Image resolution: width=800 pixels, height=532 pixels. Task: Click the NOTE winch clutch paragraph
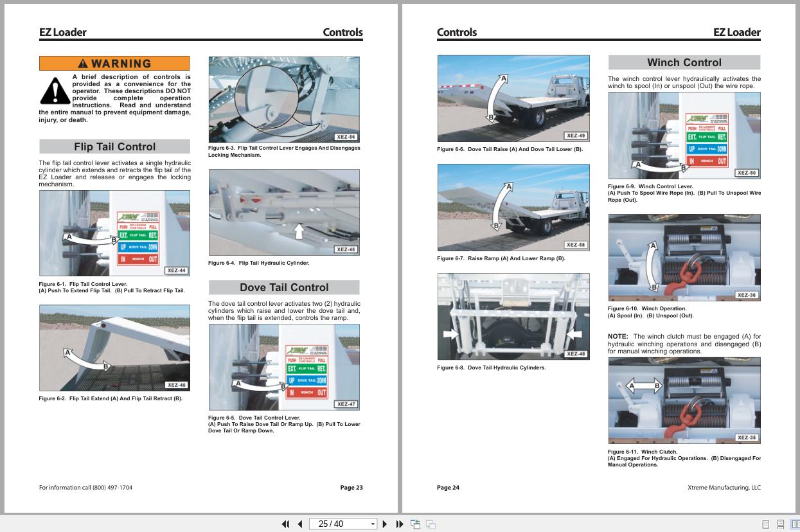pyautogui.click(x=684, y=344)
